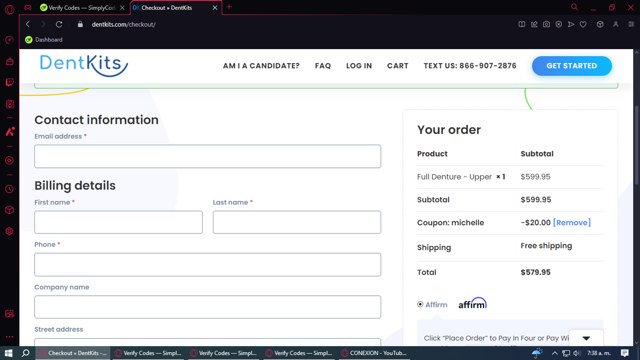The width and height of the screenshot is (640, 360).
Task: Open the Windows Start menu
Action: (x=9, y=353)
